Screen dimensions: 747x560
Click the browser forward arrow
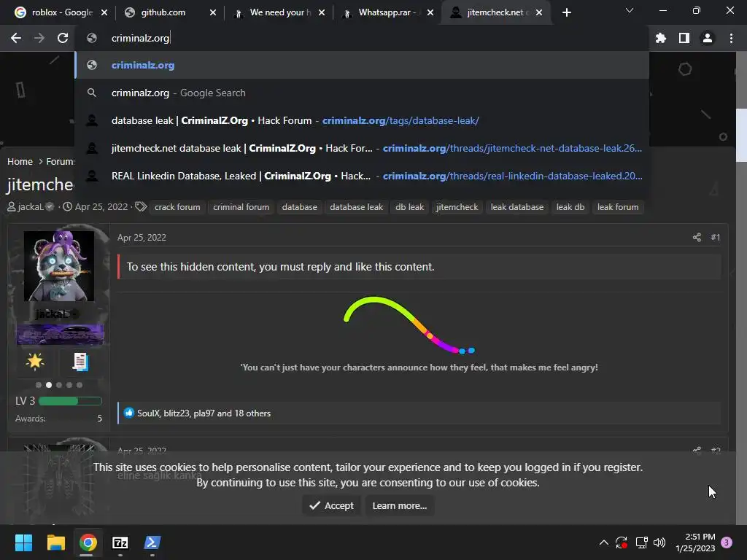39,38
